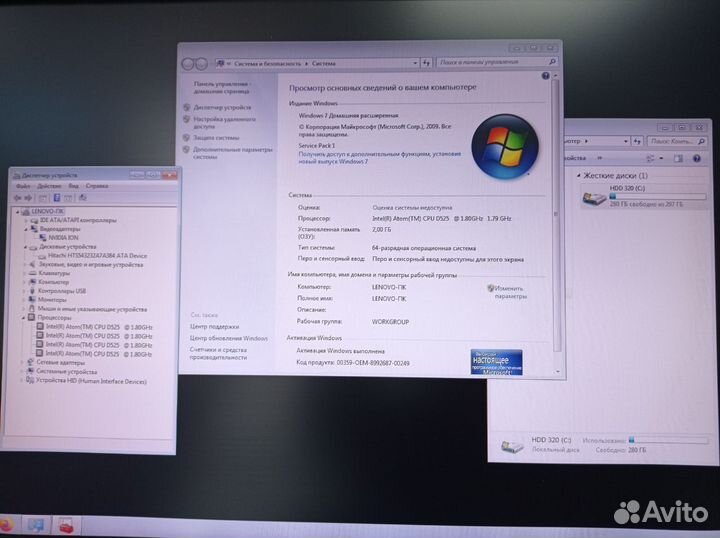Go back in Device Manager toolbar
Viewport: 720px width, 538px height.
click(17, 198)
